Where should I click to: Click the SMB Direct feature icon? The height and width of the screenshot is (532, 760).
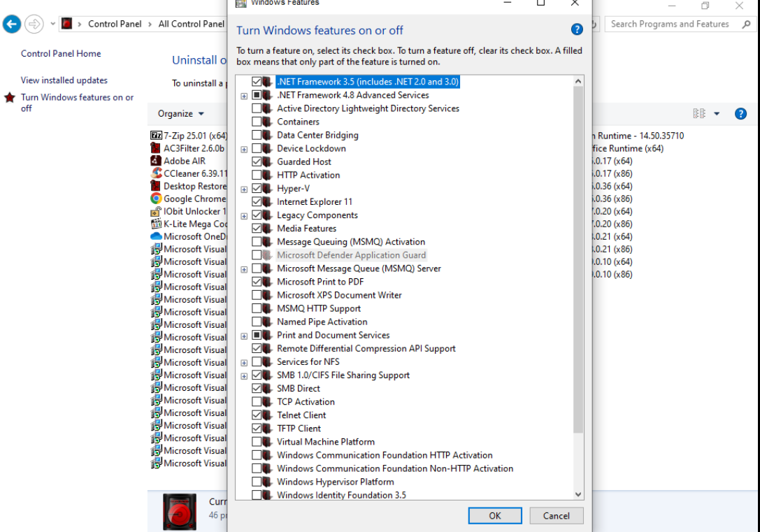tap(267, 389)
